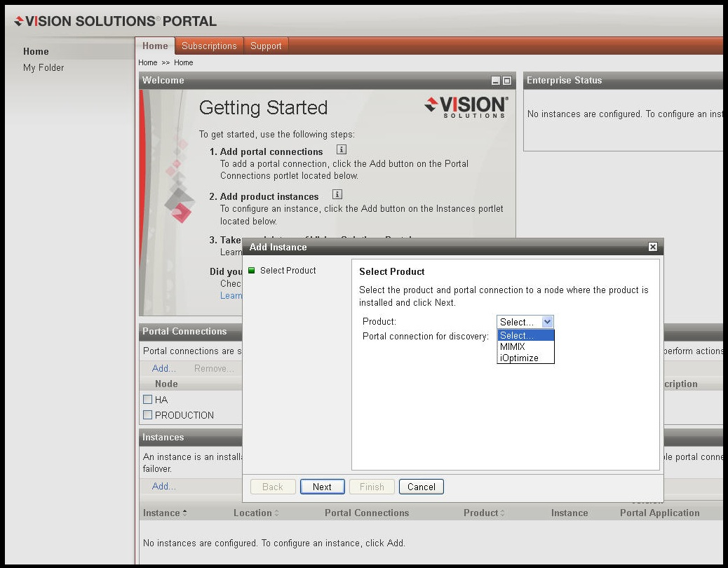Click the disabled Finish button
Screen dimensions: 728x568
(372, 487)
